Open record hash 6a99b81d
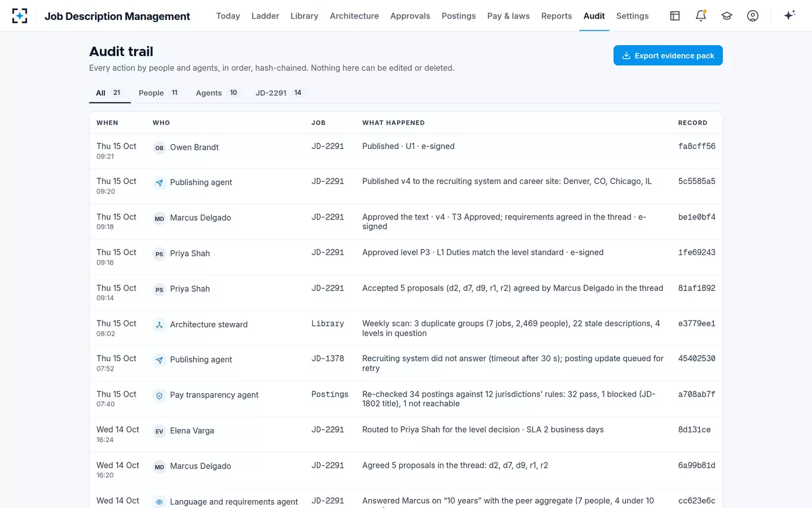This screenshot has width=812, height=508. click(x=696, y=465)
